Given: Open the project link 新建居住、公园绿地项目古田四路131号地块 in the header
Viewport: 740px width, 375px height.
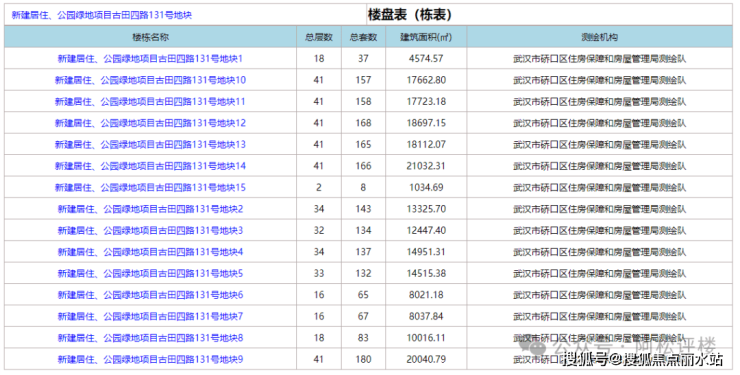Looking at the screenshot, I should tap(102, 15).
